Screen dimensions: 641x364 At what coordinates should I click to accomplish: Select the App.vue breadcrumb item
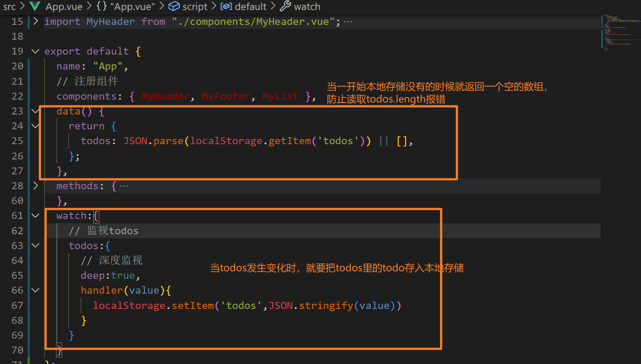click(x=64, y=7)
